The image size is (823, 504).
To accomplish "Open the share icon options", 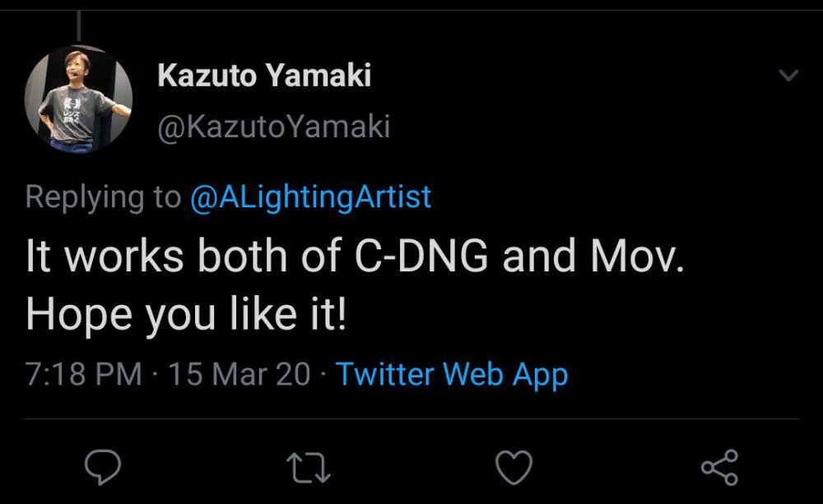I will [x=719, y=467].
